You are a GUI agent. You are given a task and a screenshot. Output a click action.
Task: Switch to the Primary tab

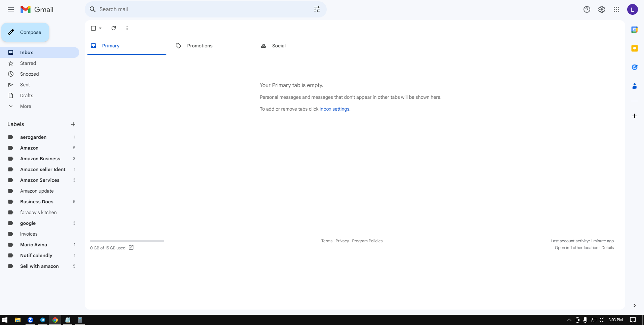(127, 46)
